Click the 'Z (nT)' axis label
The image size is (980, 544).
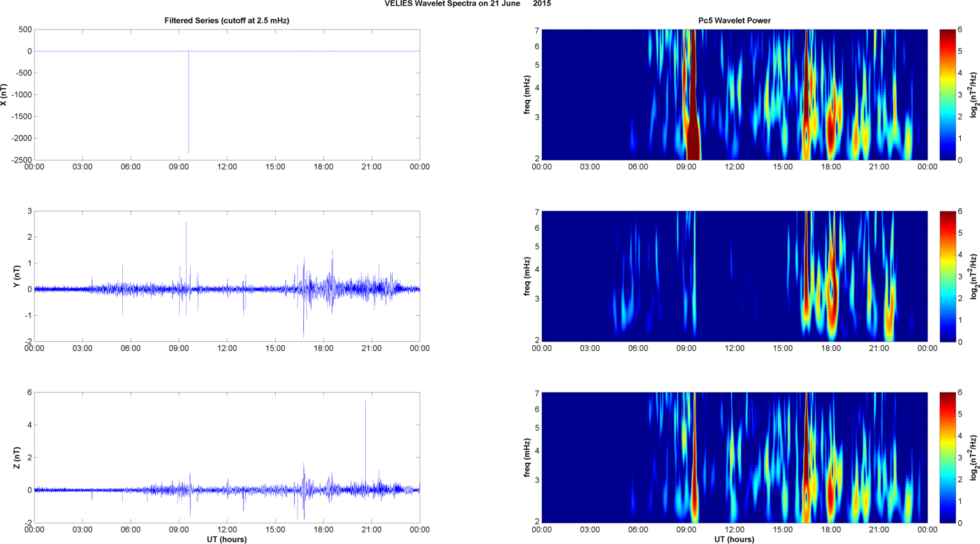click(17, 458)
